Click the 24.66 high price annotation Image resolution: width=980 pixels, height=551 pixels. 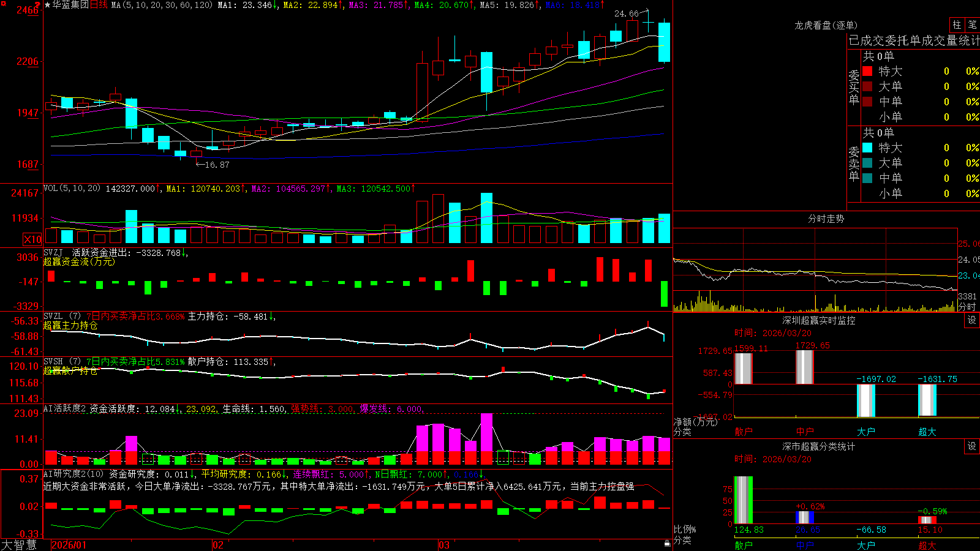[x=626, y=13]
